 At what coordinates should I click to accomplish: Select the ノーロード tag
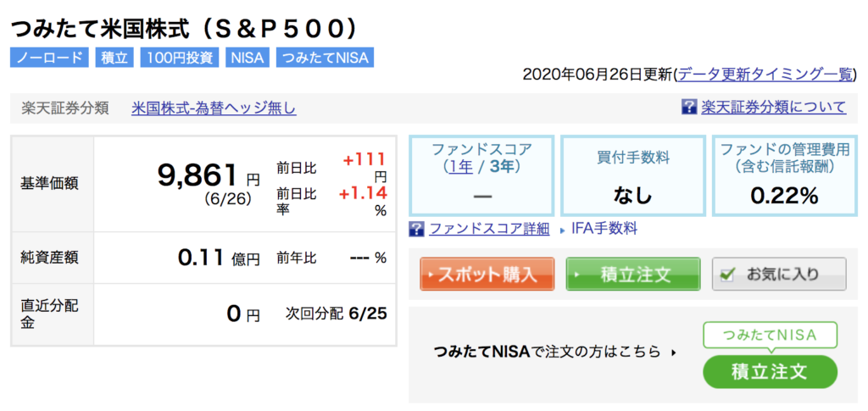tap(49, 58)
